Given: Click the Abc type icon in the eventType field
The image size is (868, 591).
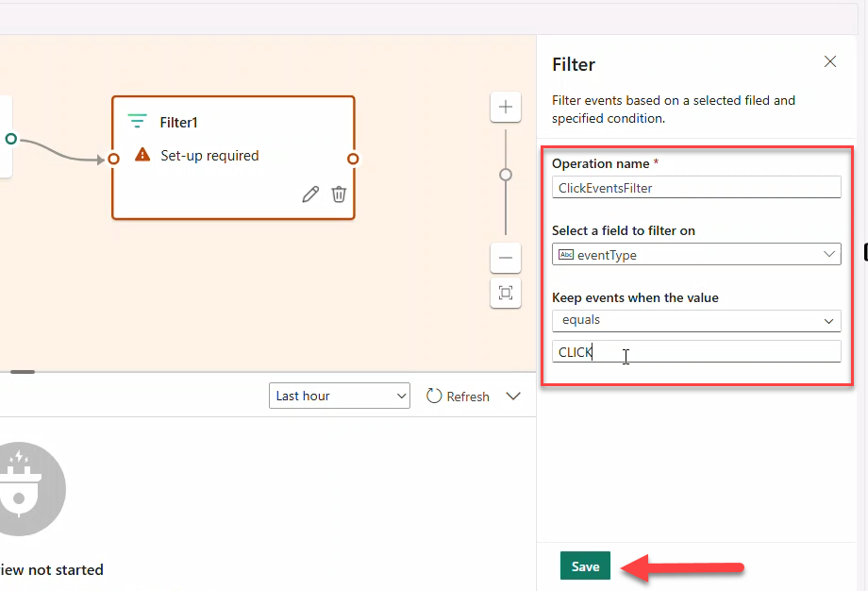Looking at the screenshot, I should [566, 254].
